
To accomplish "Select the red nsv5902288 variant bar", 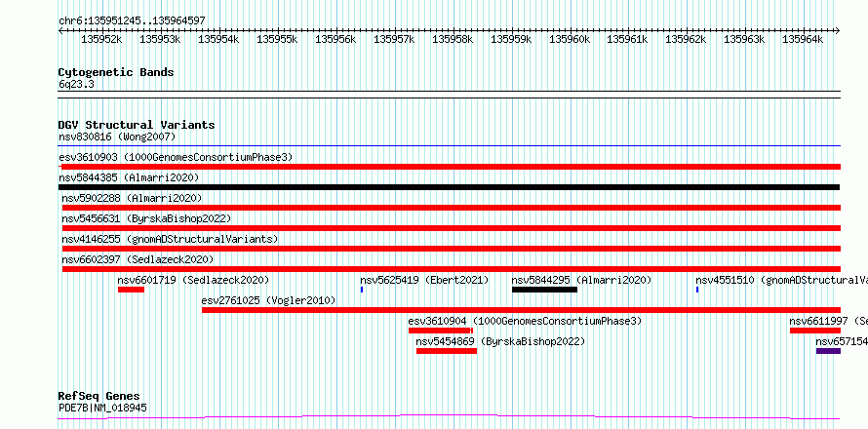I will [x=452, y=208].
